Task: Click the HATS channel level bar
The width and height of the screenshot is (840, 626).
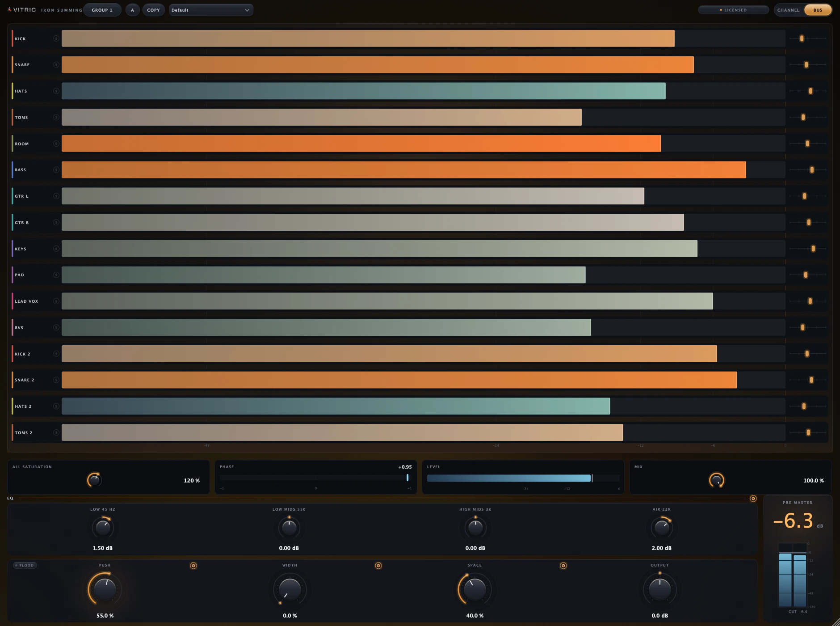Action: point(423,91)
